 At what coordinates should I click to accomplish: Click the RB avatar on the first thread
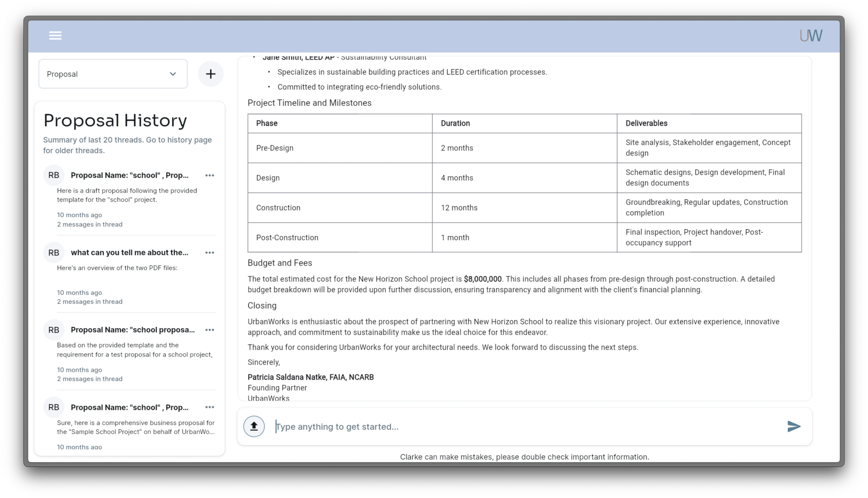click(x=53, y=175)
